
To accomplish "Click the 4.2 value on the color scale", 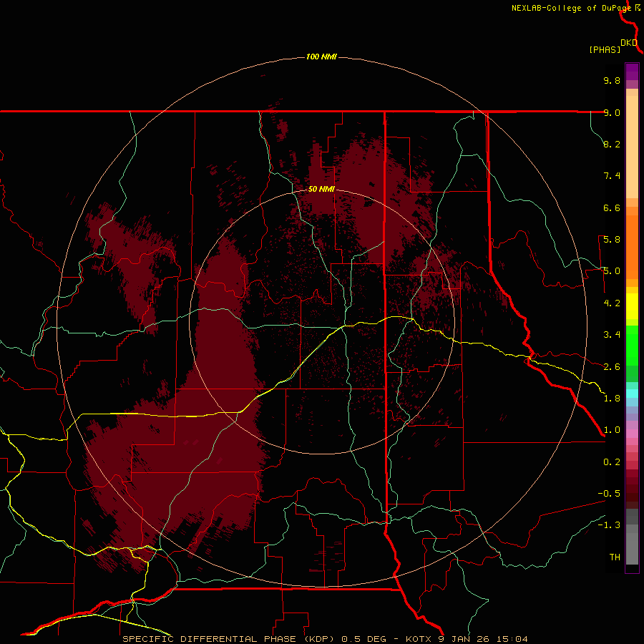I will pos(612,303).
